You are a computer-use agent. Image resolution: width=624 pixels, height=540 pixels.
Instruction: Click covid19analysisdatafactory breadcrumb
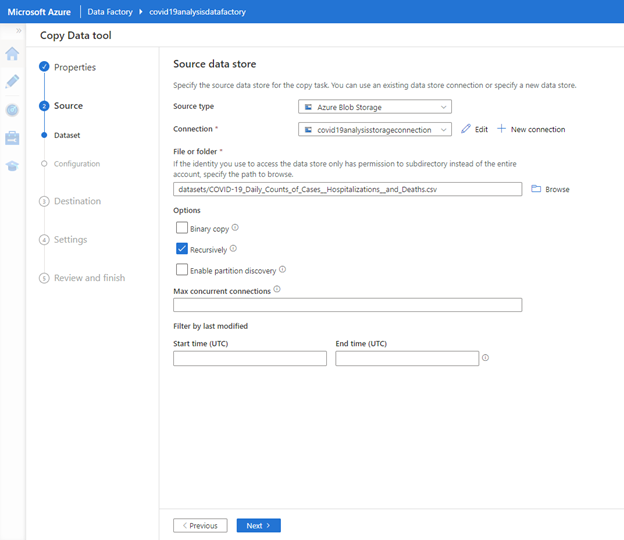click(197, 12)
